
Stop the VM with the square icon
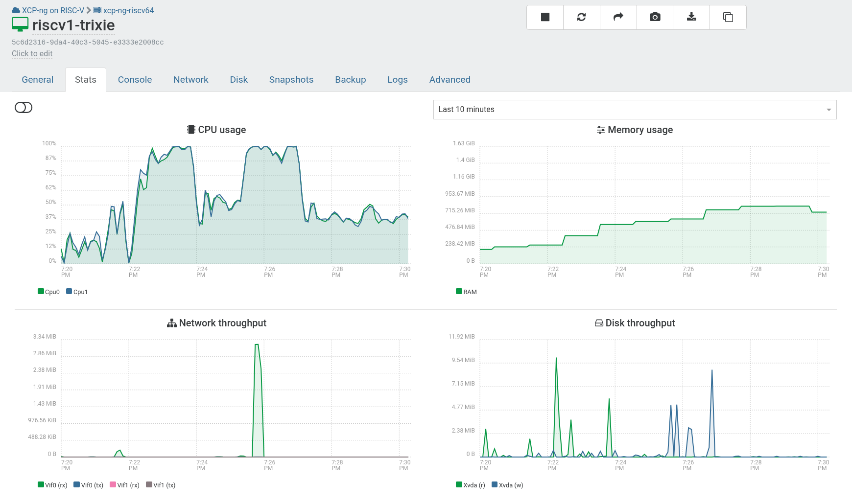tap(545, 17)
